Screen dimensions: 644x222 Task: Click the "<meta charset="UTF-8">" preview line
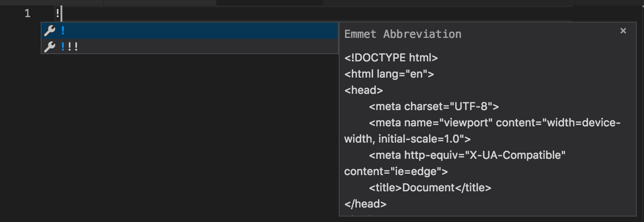(x=434, y=106)
